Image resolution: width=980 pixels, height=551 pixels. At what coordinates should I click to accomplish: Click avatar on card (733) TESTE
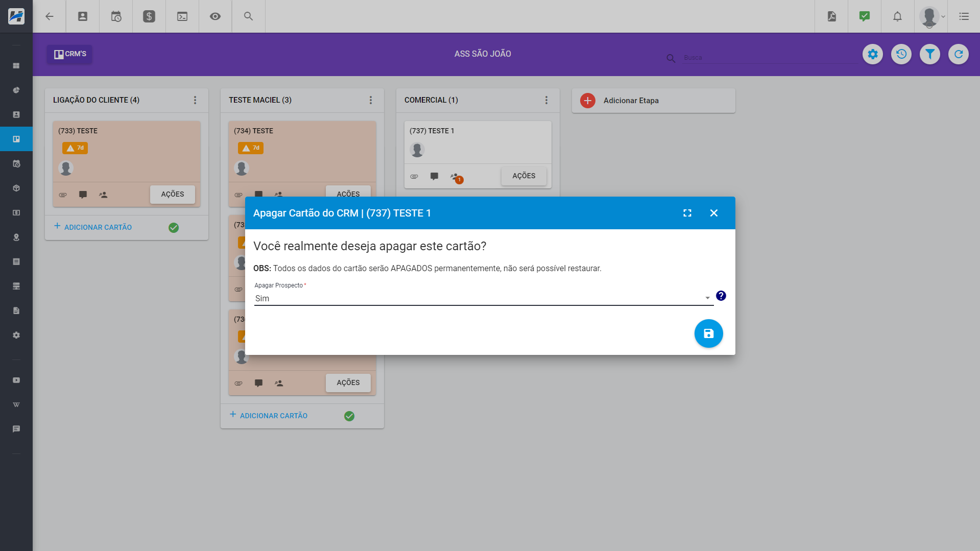pos(66,168)
